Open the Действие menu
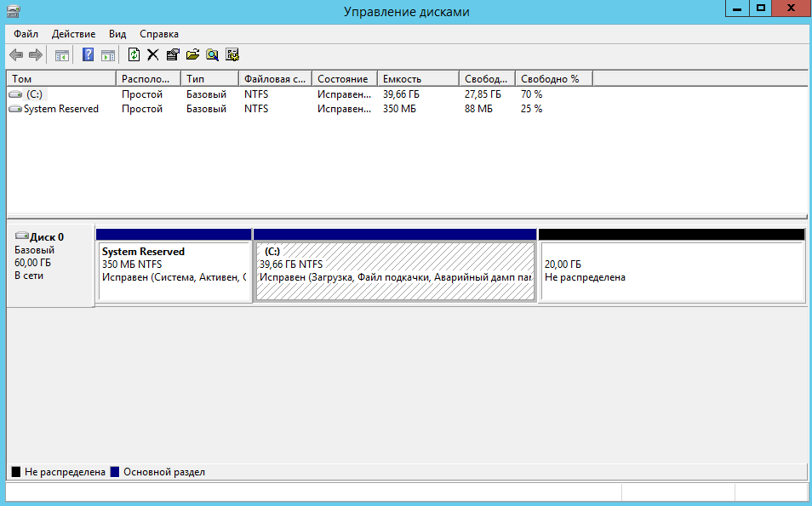Screen dimensions: 812x506 73,34
